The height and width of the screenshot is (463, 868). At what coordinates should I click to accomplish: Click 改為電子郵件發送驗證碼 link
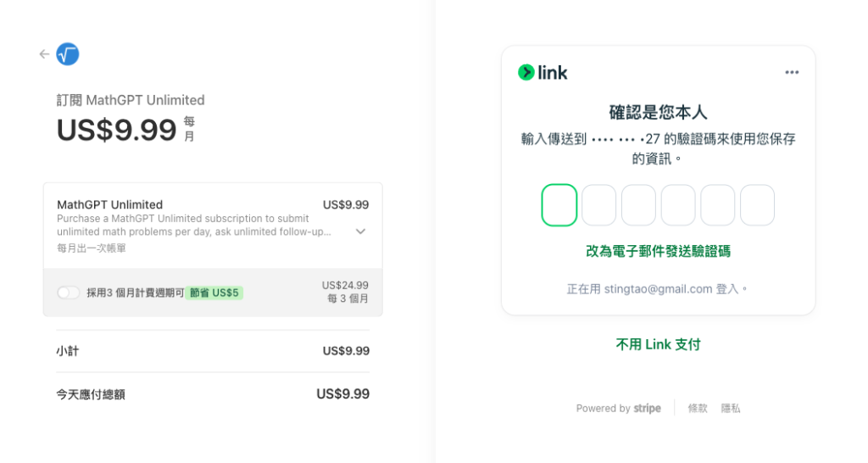(x=658, y=252)
